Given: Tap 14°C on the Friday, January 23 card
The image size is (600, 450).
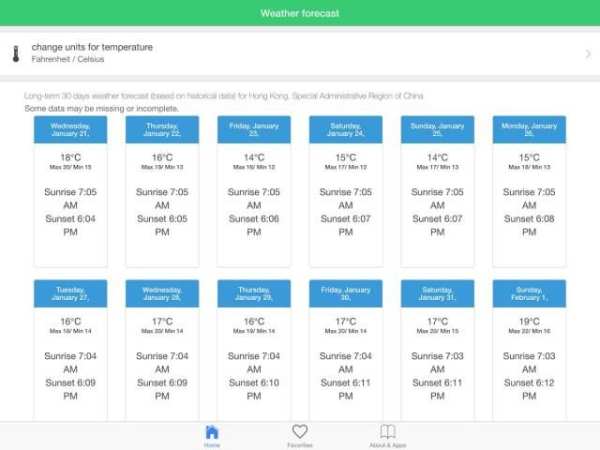Looking at the screenshot, I should pos(254,158).
